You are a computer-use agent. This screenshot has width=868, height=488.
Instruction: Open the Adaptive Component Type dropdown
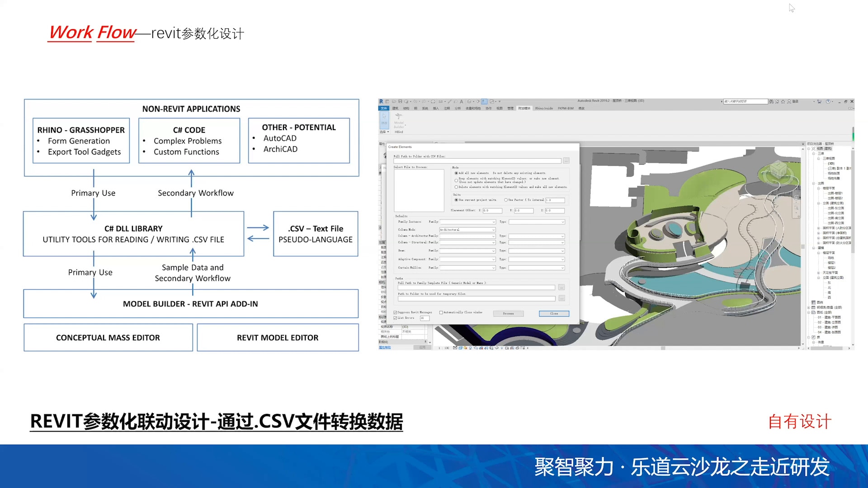tap(537, 259)
